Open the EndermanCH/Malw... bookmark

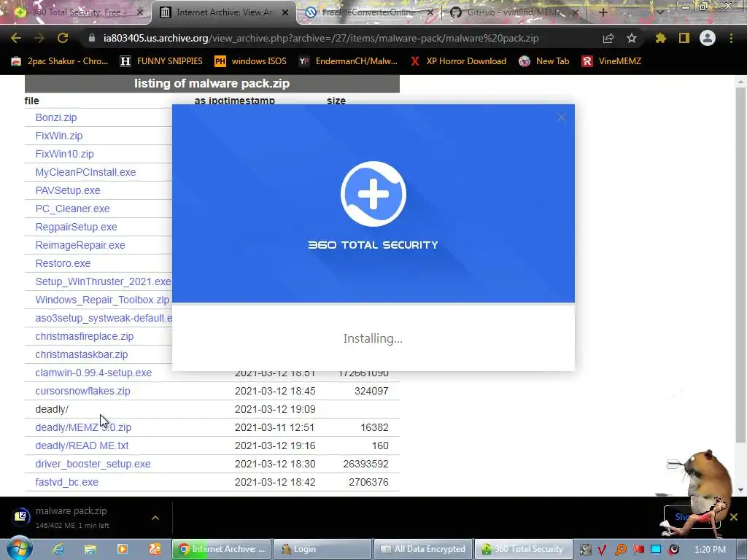348,61
